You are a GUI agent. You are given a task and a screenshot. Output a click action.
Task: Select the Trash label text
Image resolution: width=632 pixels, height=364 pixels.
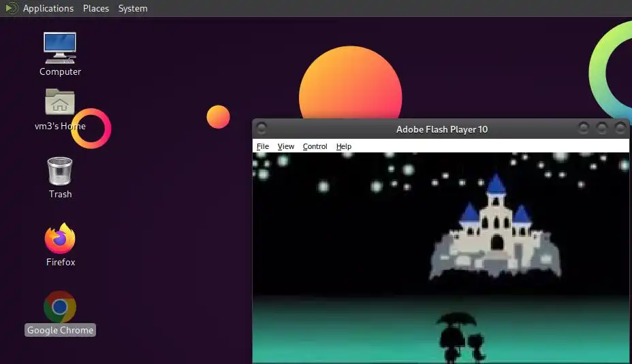tap(61, 194)
